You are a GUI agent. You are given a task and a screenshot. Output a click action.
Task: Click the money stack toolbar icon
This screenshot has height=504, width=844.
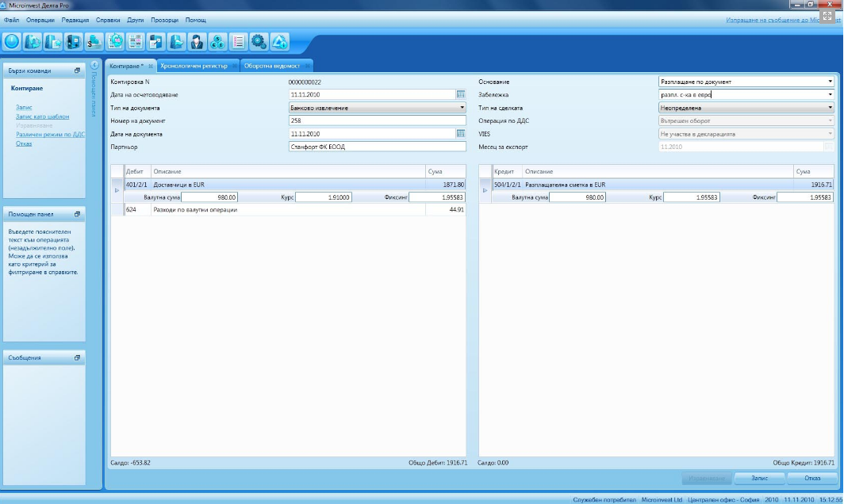[94, 41]
